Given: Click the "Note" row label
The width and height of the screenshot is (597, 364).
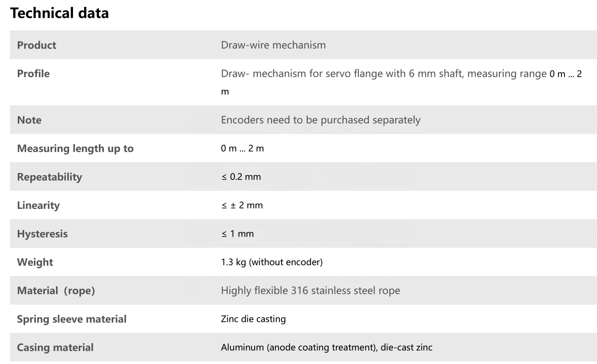Looking at the screenshot, I should pos(29,120).
